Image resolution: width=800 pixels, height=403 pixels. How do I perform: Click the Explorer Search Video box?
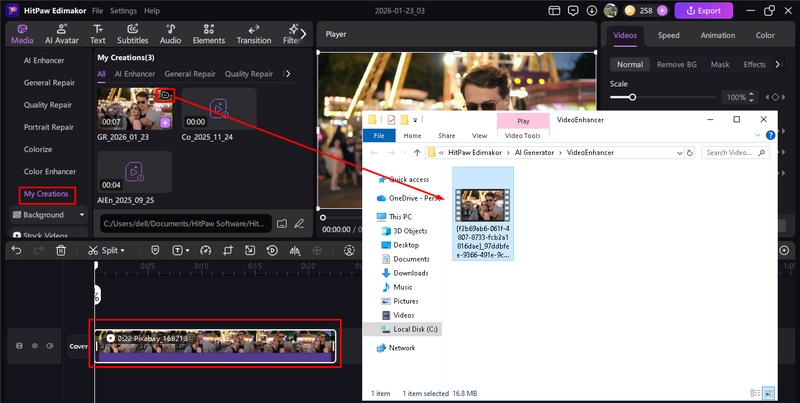point(735,153)
